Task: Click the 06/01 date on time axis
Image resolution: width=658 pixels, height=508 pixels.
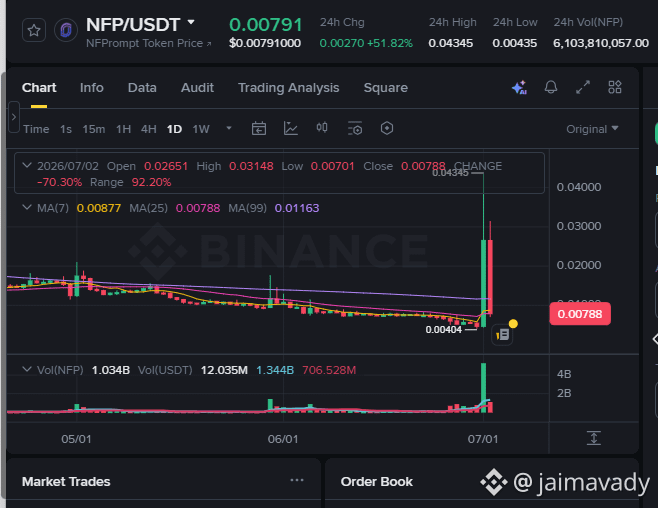Action: (283, 439)
